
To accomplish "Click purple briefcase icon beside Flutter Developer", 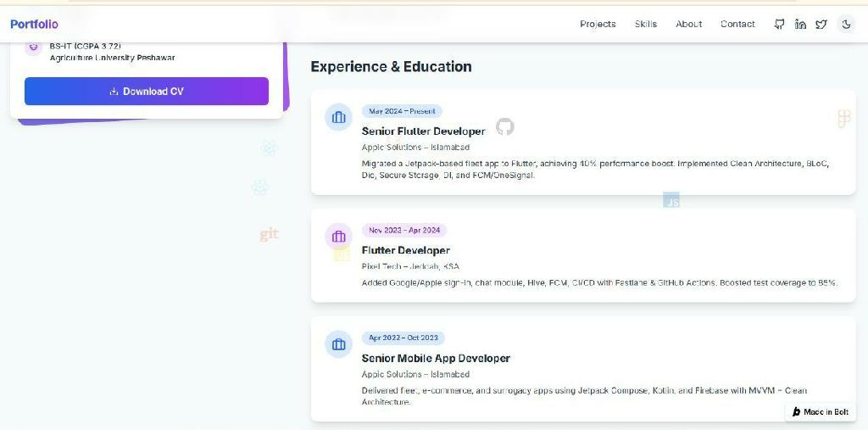I will tap(338, 236).
